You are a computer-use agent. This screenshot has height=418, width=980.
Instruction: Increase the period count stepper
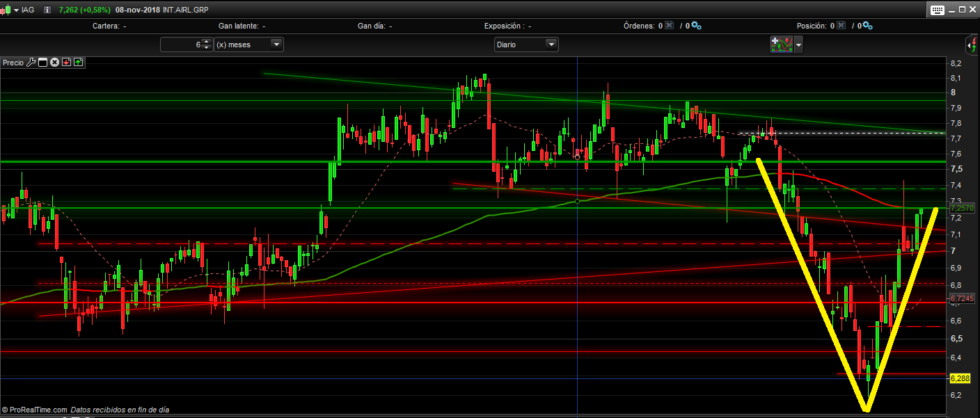point(206,42)
